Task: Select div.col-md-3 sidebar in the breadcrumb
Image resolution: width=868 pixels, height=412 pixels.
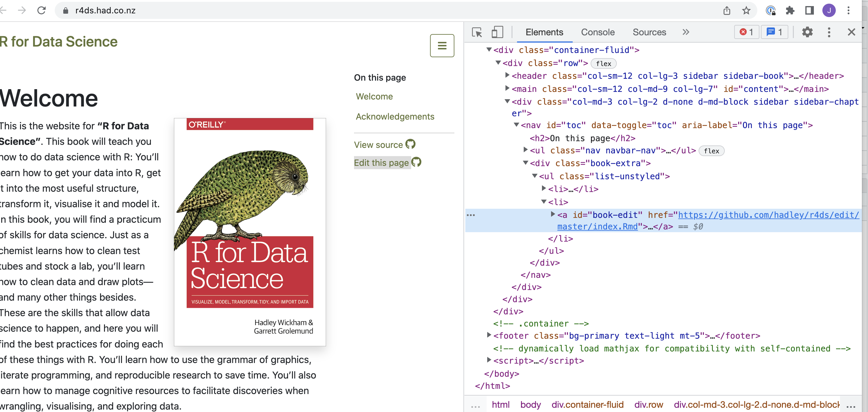Action: coord(756,404)
